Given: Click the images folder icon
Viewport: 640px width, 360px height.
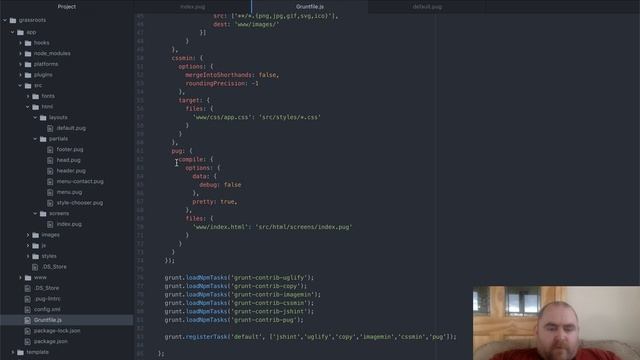Looking at the screenshot, I should point(36,235).
